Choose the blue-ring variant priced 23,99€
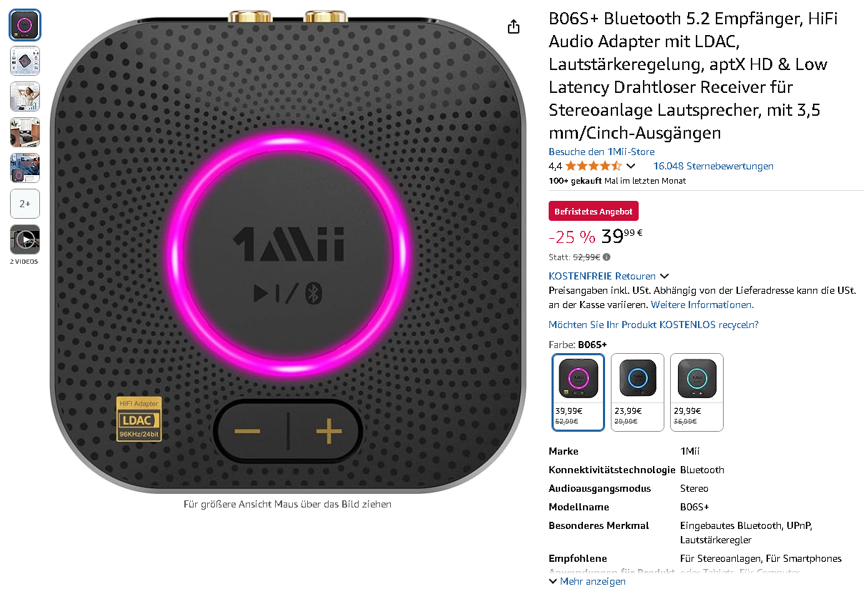 pyautogui.click(x=639, y=392)
